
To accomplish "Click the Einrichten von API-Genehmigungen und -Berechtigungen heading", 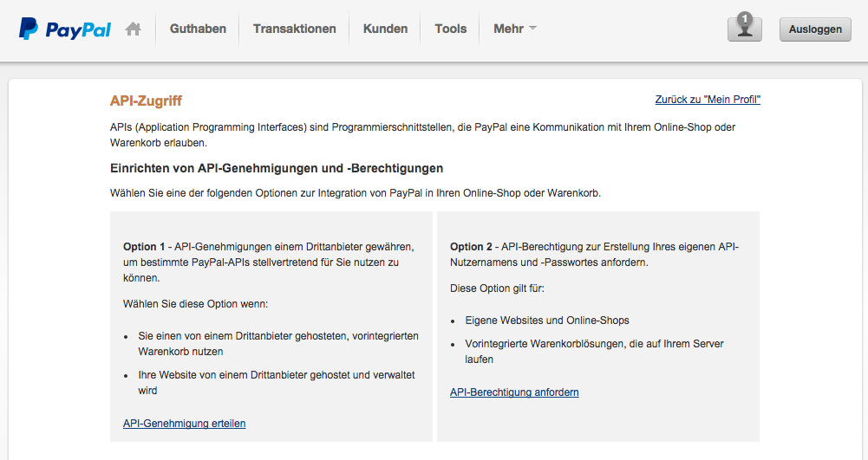I will [x=277, y=169].
